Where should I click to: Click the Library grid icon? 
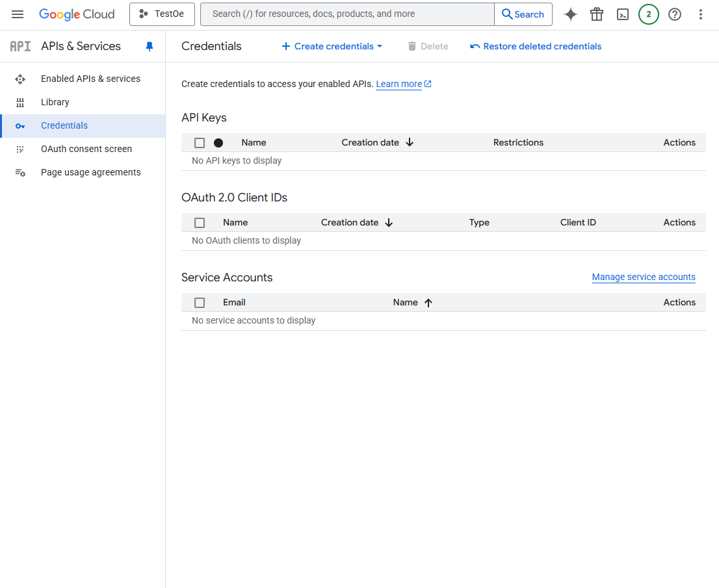click(x=20, y=103)
